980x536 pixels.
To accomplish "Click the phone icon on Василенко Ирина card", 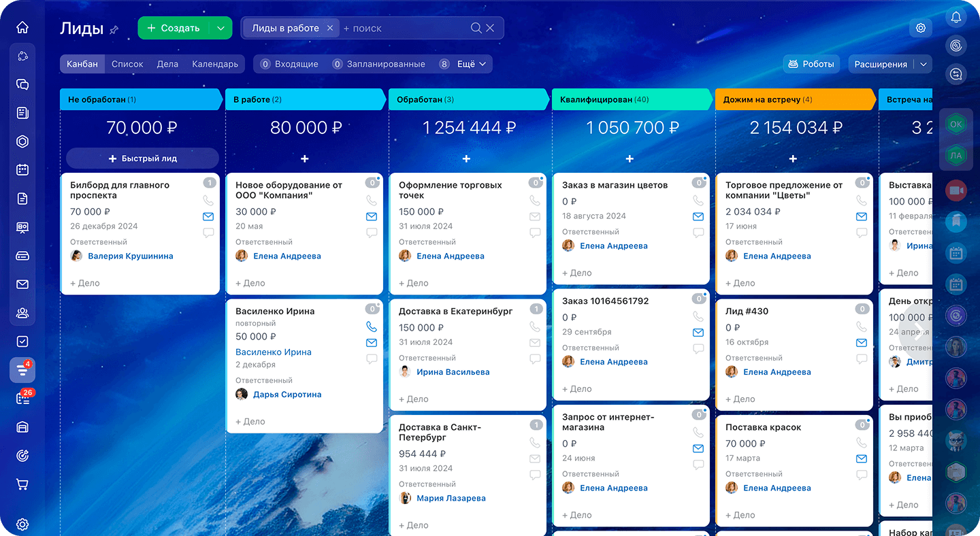I will click(371, 326).
